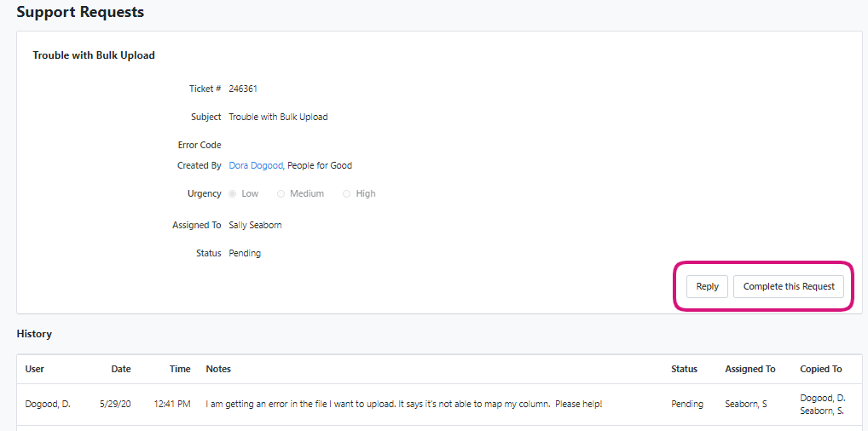Sort history by Date column header
Screen dimensions: 868x431
121,369
